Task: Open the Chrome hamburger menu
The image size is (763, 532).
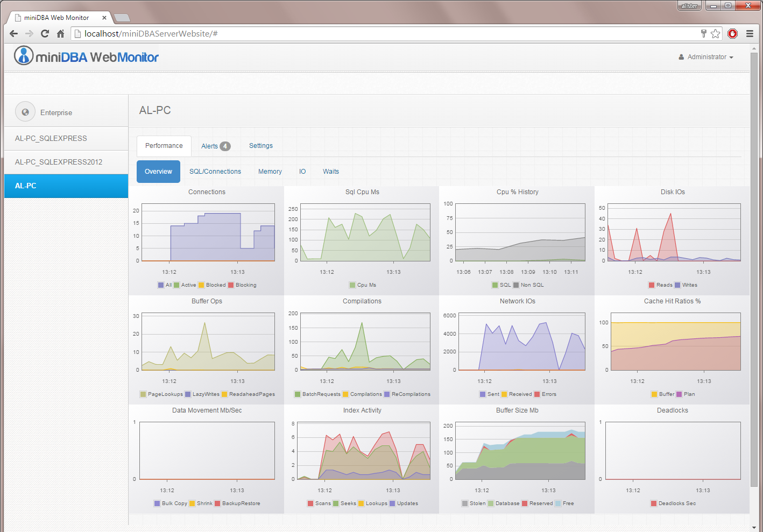Action: [x=750, y=33]
